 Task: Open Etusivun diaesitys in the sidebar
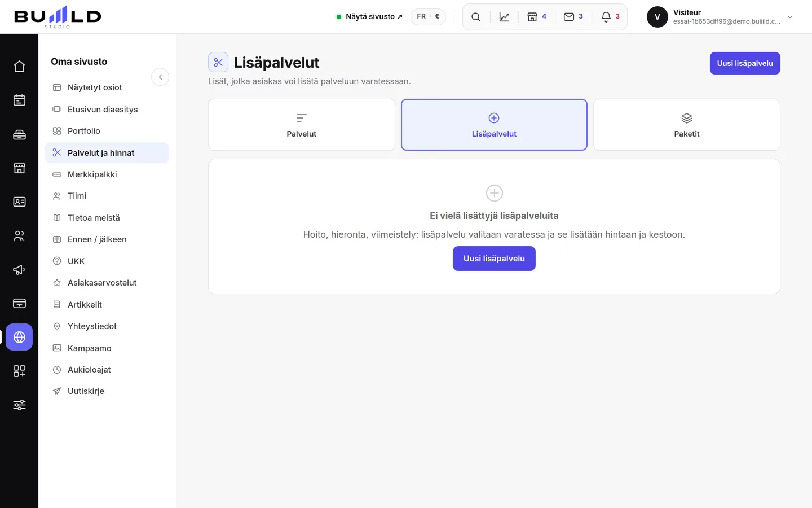[x=107, y=110]
